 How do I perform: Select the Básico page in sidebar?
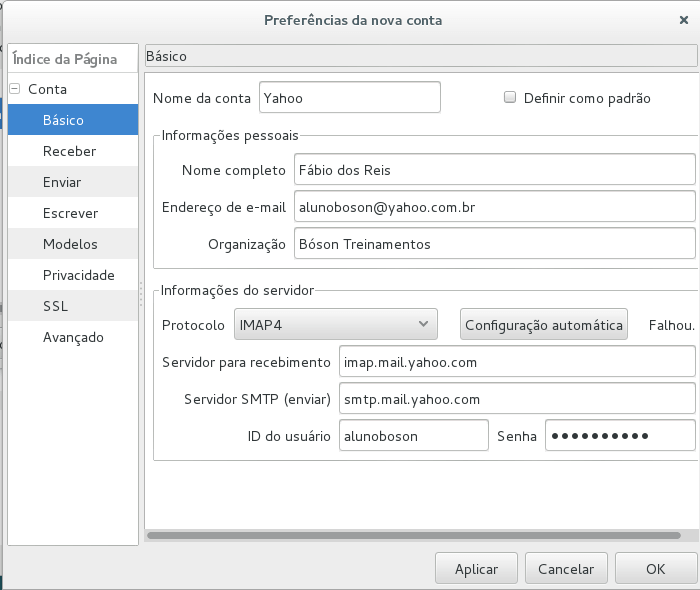coord(63,120)
